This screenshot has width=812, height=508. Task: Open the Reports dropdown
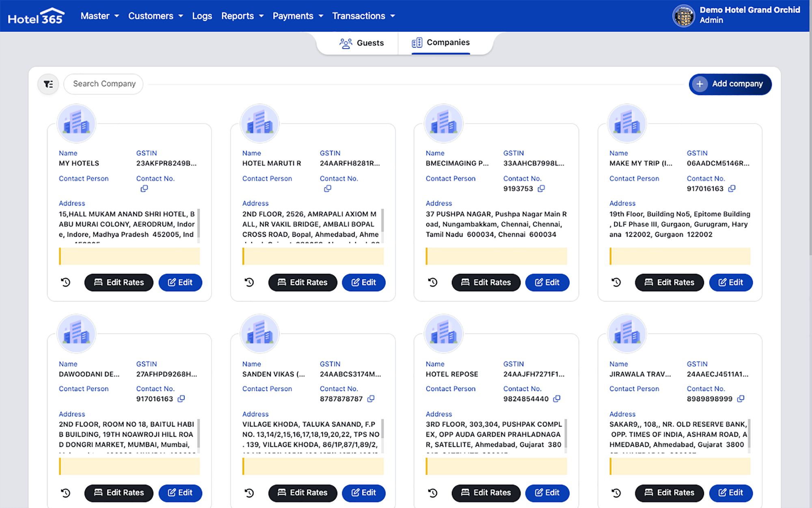click(x=242, y=16)
